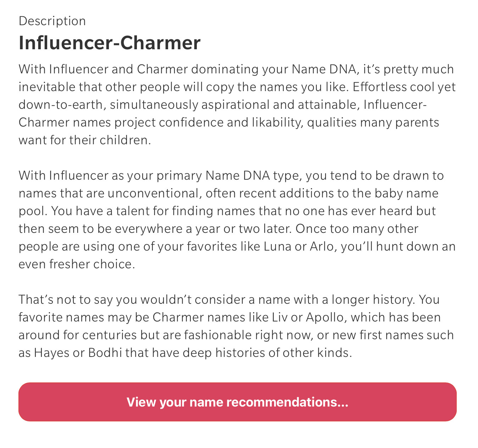This screenshot has width=478, height=448.
Task: Click the Description label above the heading
Action: (52, 21)
